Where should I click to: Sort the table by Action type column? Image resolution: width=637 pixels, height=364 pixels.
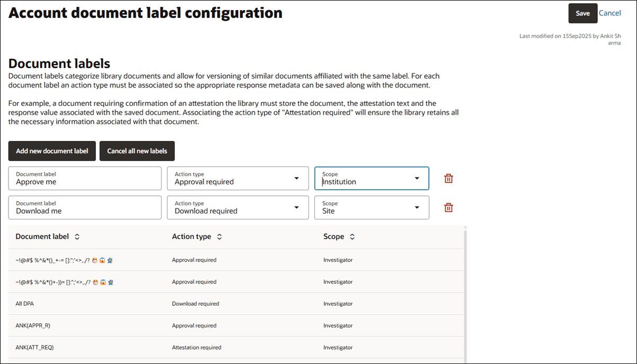coord(218,236)
